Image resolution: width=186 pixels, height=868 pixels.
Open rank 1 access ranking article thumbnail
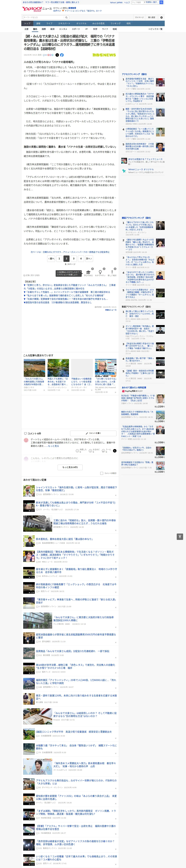coord(160,82)
